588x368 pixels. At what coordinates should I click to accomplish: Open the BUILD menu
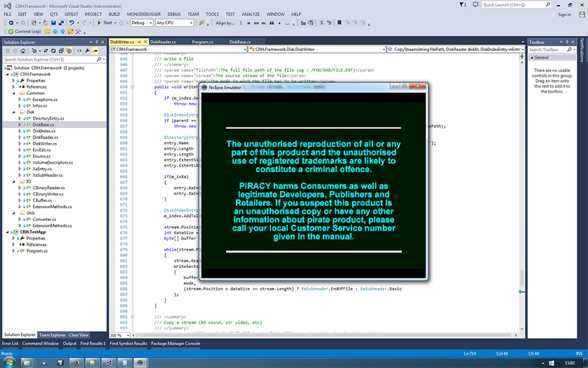click(114, 14)
